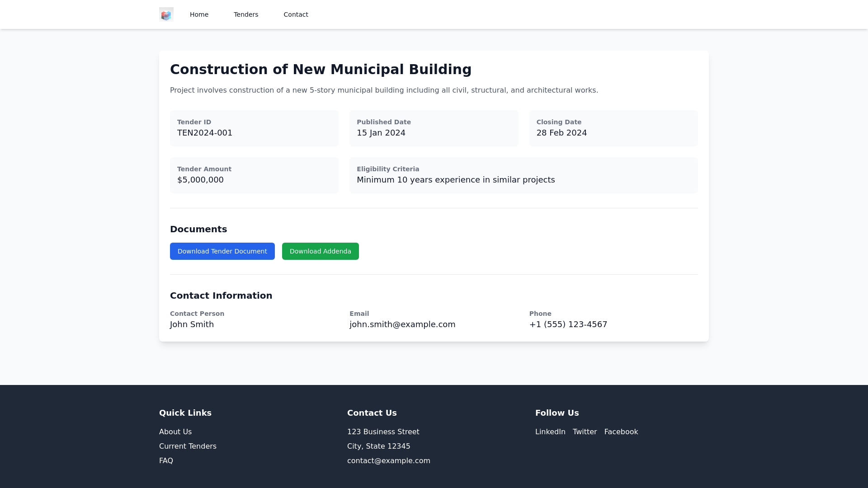The image size is (868, 488).
Task: Open the Twitter social link
Action: [585, 432]
